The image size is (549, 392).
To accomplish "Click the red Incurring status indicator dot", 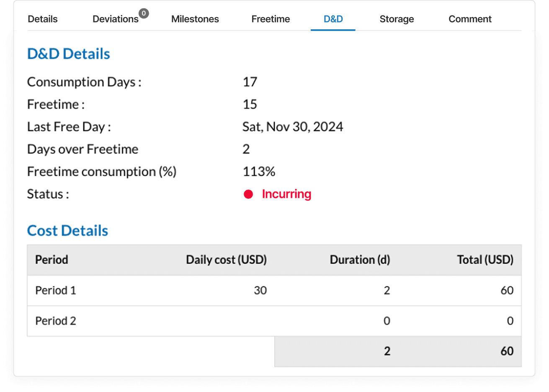I will [x=249, y=194].
